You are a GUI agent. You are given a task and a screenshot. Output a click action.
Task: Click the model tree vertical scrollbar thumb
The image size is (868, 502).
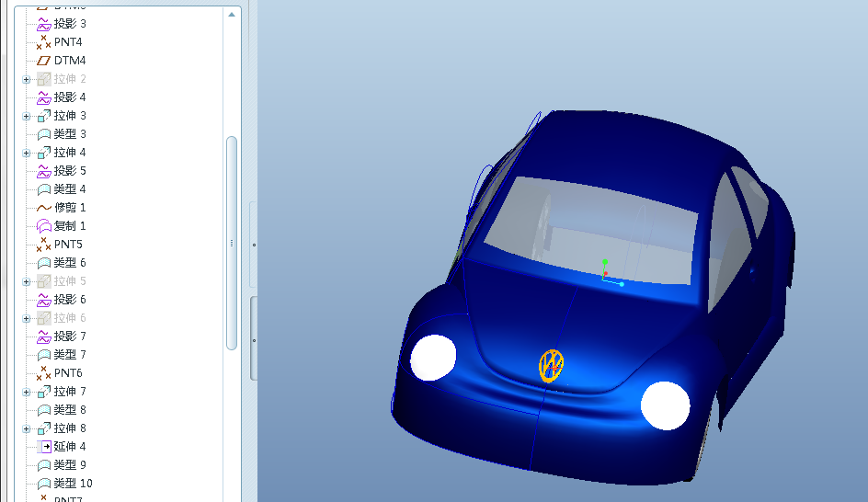(232, 243)
